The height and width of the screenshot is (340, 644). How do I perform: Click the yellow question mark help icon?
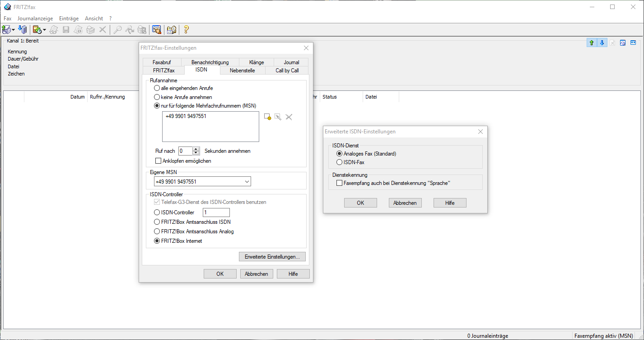[x=186, y=30]
